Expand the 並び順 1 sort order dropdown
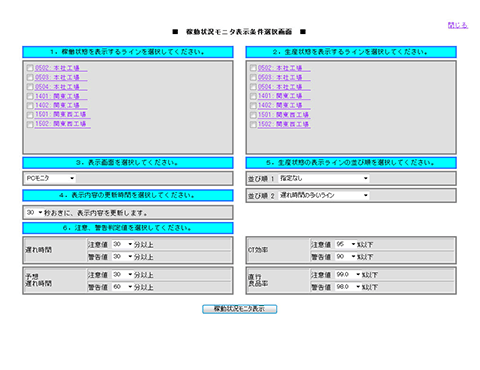 [324, 178]
